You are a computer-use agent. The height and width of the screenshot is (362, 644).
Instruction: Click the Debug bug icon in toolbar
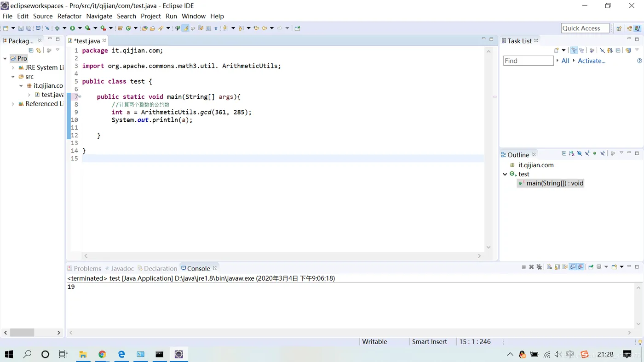pyautogui.click(x=57, y=28)
